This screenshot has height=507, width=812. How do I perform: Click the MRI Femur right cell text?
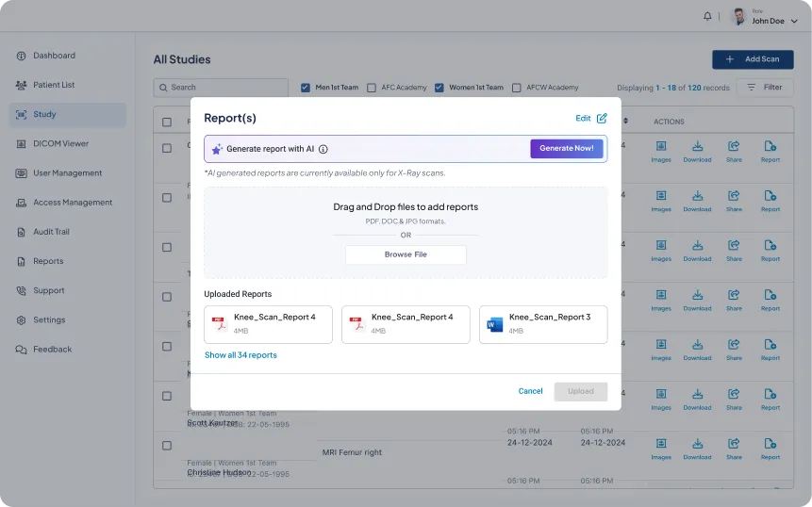tap(352, 452)
